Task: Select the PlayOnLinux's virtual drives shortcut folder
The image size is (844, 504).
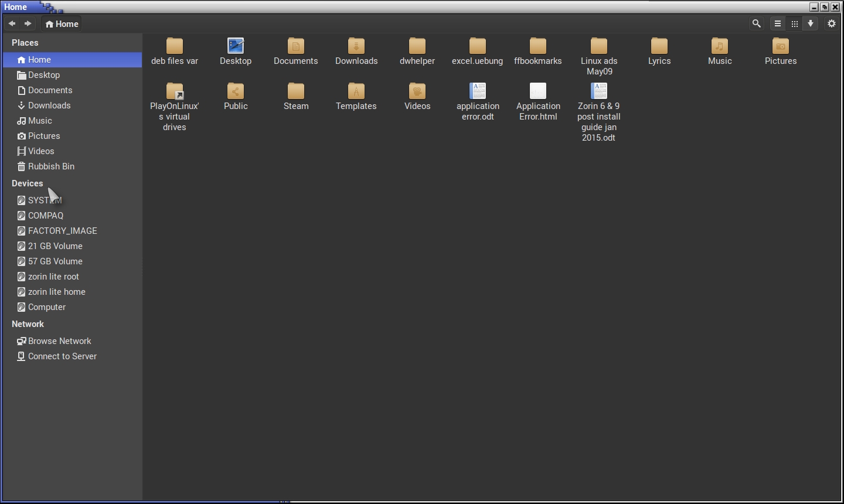Action: tap(175, 91)
